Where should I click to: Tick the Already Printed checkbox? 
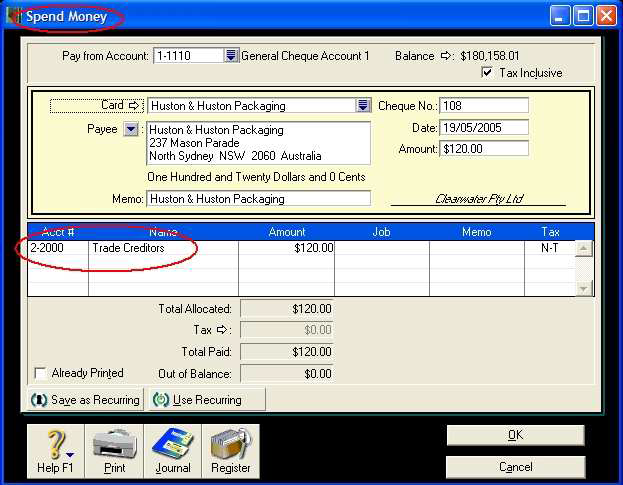click(40, 373)
